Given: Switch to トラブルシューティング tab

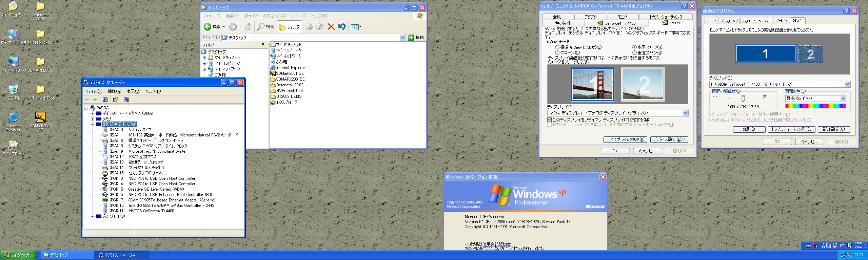Looking at the screenshot, I should [x=666, y=17].
